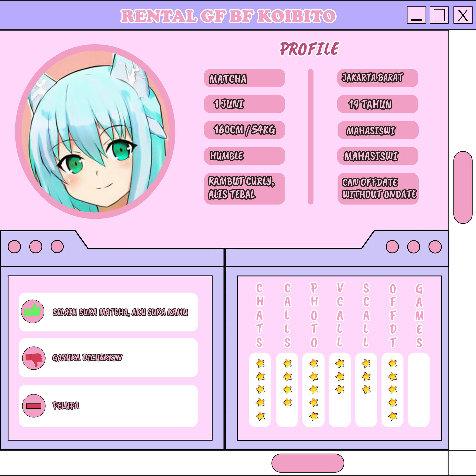Click the third star in VCALL column

click(340, 389)
